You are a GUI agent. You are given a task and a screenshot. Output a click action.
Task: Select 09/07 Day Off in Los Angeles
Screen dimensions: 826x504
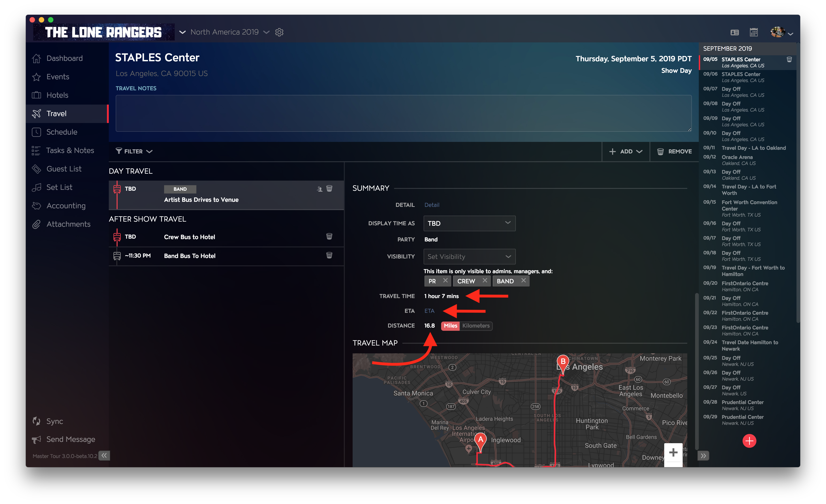click(x=748, y=92)
